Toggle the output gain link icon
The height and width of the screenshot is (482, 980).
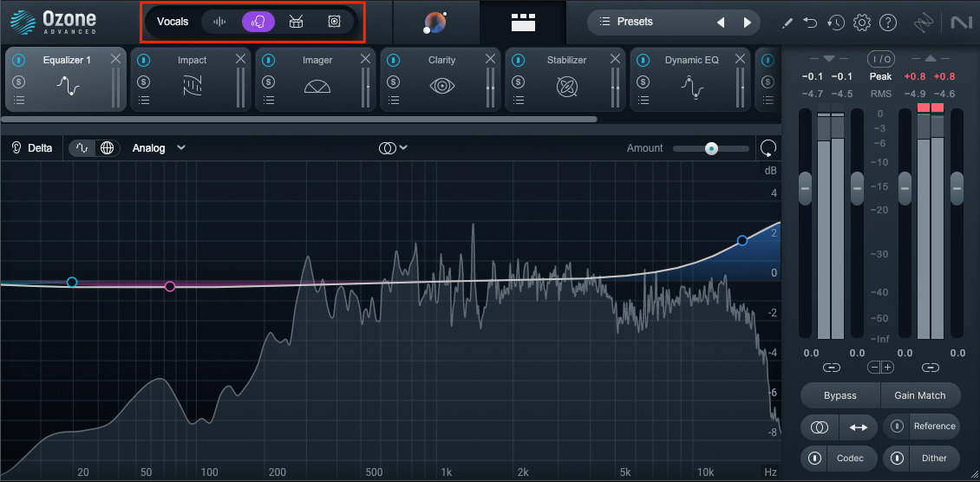(x=930, y=367)
